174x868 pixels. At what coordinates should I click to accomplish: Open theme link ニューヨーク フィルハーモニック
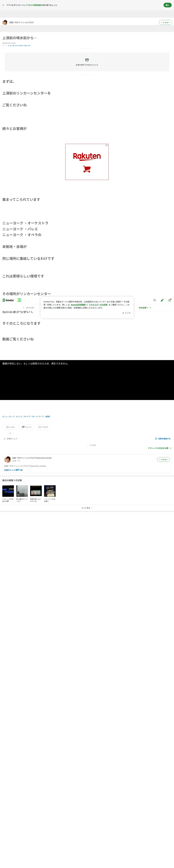19,45
